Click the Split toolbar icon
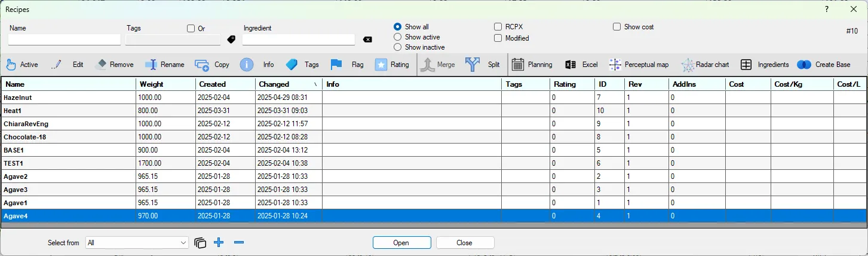Viewport: 868px width, 256px height. click(x=473, y=65)
